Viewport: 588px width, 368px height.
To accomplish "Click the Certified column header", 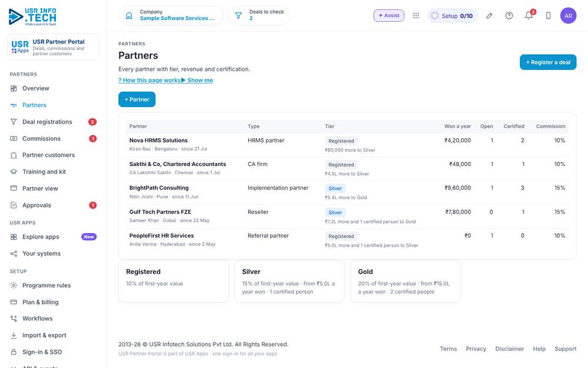I will click(x=514, y=126).
